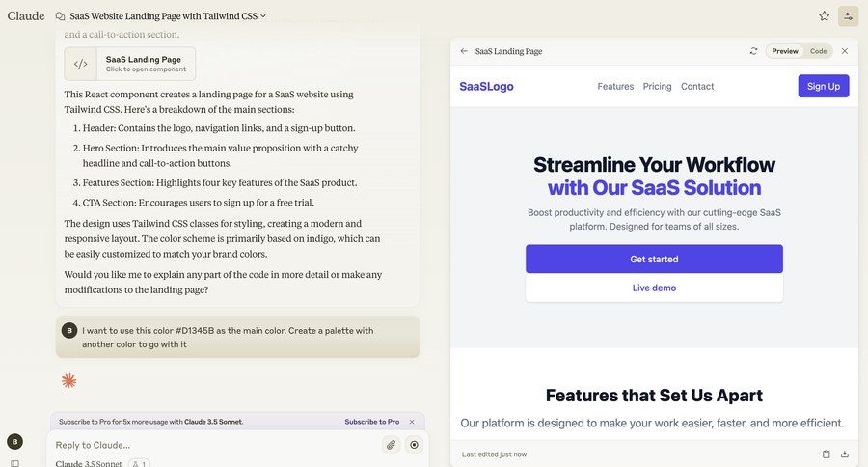Click the Get started button
Viewport: 868px width, 467px height.
[654, 259]
